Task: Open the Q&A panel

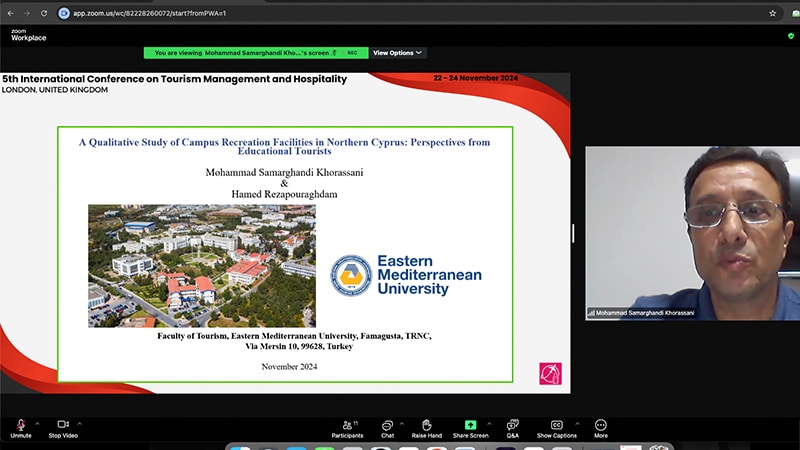Action: click(512, 426)
